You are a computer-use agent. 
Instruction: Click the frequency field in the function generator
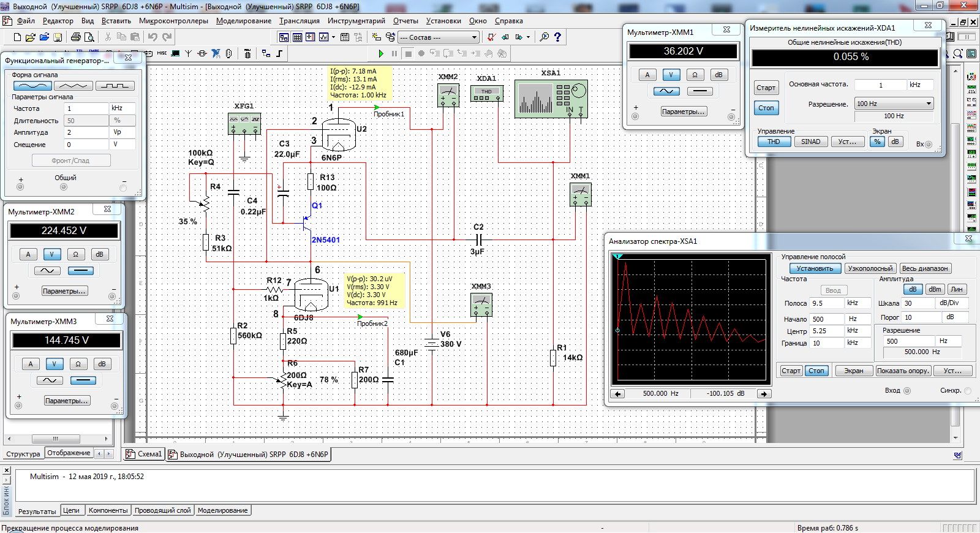tap(86, 108)
